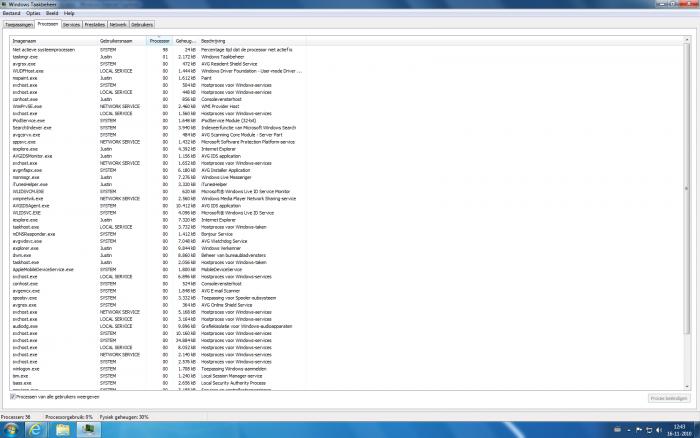Open the taskbar clock showing 12:43
The height and width of the screenshot is (438, 700).
[679, 430]
